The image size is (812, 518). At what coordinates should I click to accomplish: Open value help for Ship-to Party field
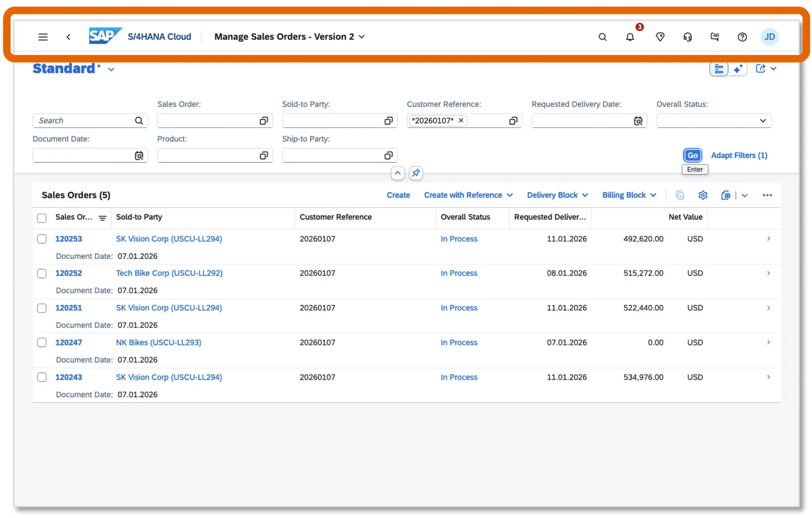pos(388,155)
